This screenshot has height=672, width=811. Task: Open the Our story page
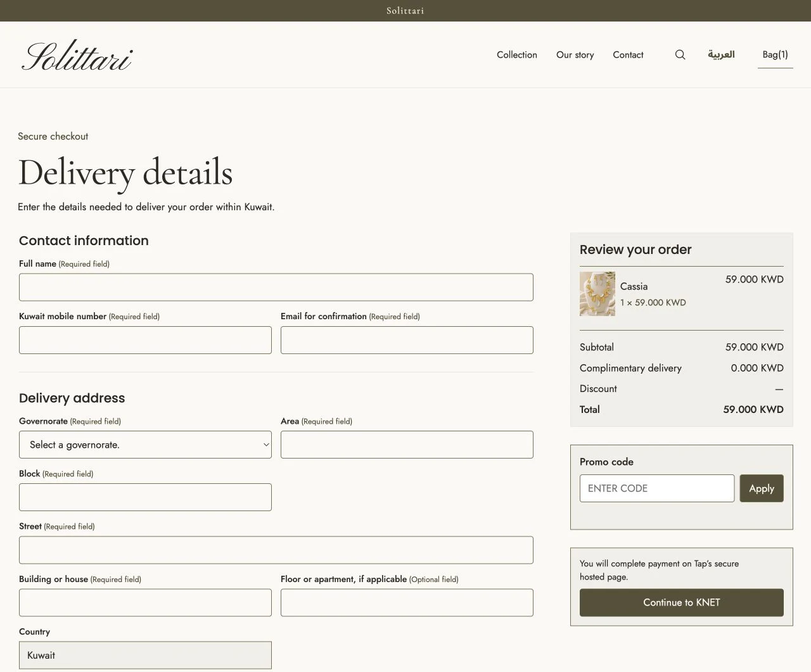575,54
